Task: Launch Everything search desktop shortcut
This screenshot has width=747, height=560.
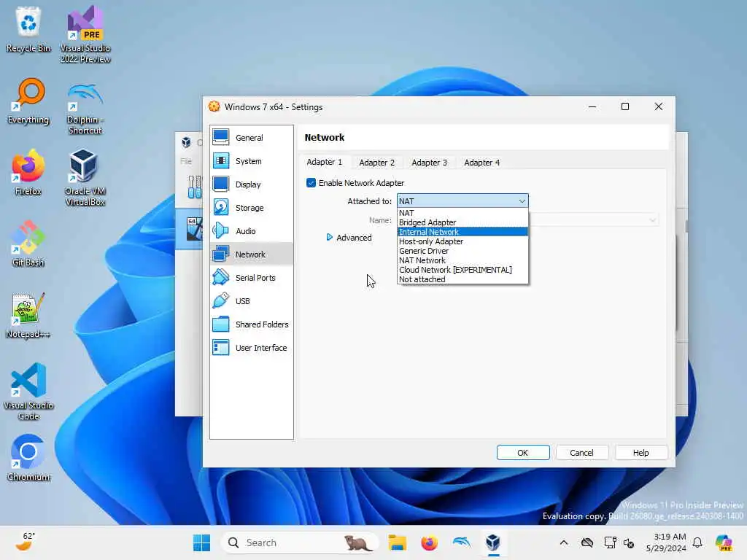Action: coord(28,101)
